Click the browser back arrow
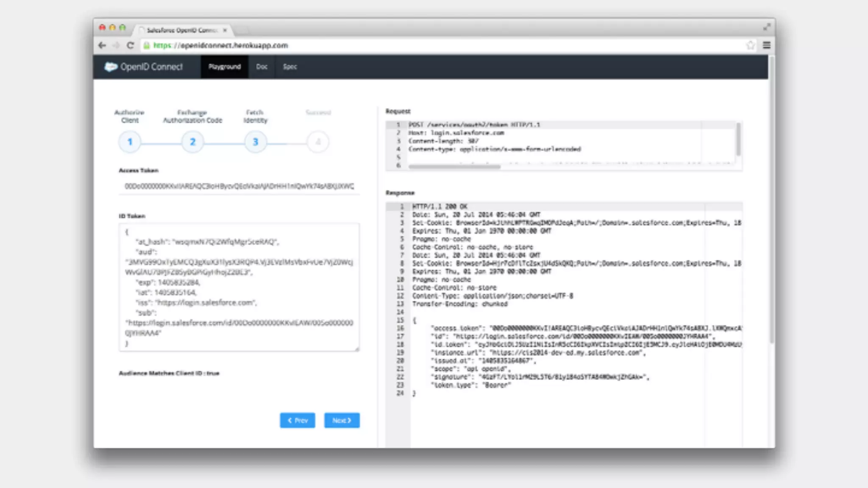The height and width of the screenshot is (488, 868). pyautogui.click(x=102, y=45)
